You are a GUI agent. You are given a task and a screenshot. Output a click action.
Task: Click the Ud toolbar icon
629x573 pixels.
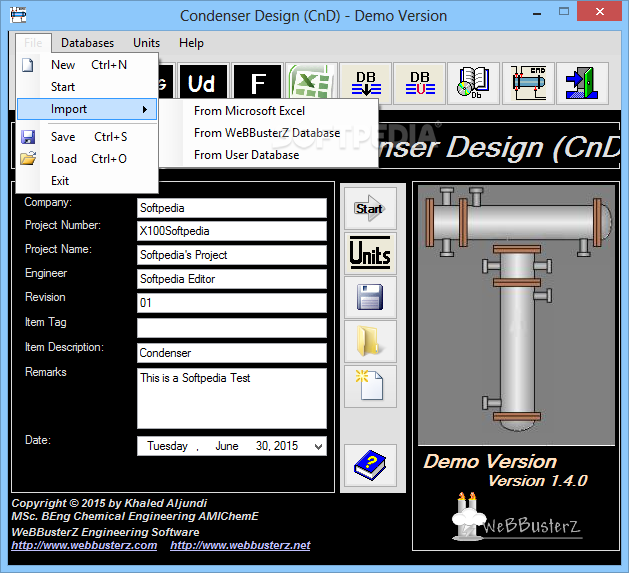point(203,83)
